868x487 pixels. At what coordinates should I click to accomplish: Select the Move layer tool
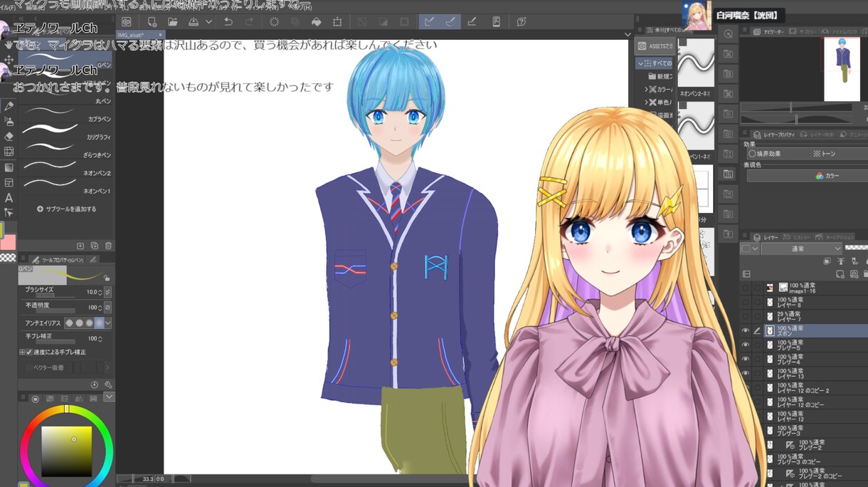pyautogui.click(x=9, y=59)
